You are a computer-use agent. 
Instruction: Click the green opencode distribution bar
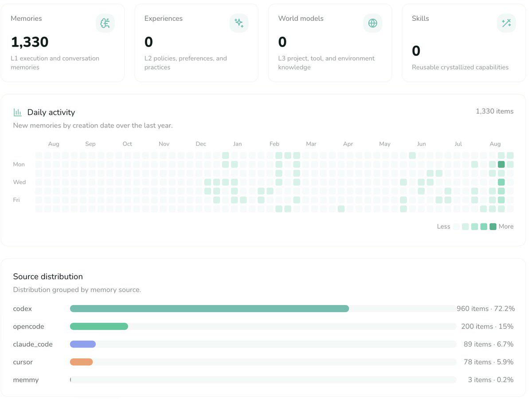99,326
